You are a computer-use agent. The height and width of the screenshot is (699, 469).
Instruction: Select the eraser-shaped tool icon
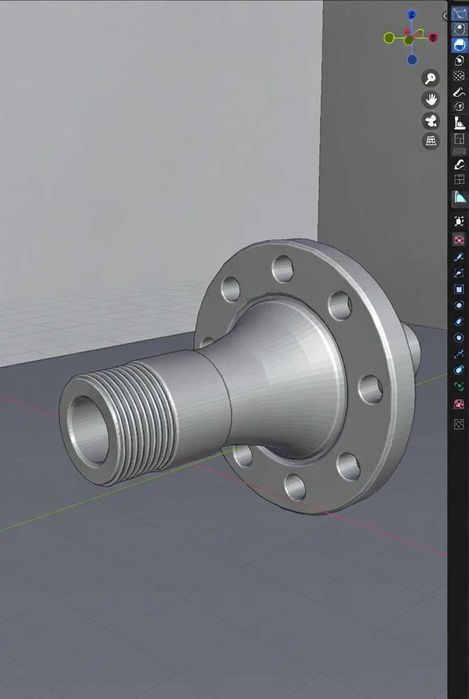pyautogui.click(x=459, y=164)
